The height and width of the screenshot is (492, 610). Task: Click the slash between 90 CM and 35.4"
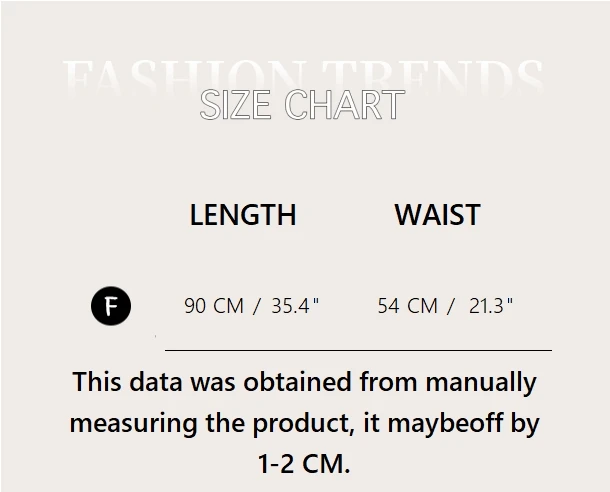point(257,306)
